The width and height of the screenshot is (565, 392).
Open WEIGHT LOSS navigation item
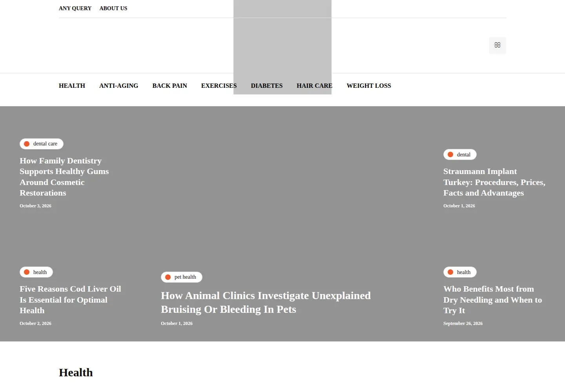click(369, 86)
